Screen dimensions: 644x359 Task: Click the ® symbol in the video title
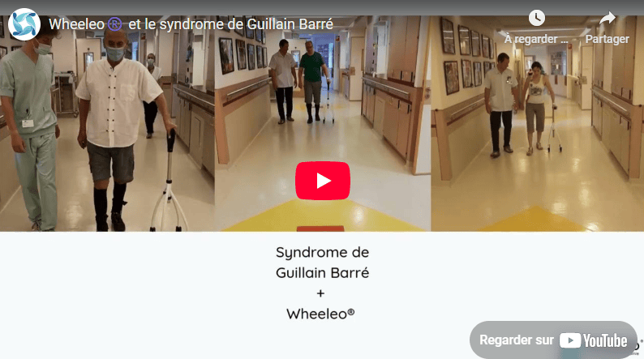coord(114,24)
